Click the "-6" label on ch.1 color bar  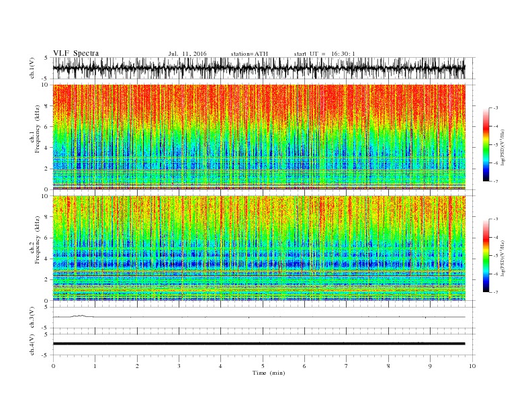point(496,163)
